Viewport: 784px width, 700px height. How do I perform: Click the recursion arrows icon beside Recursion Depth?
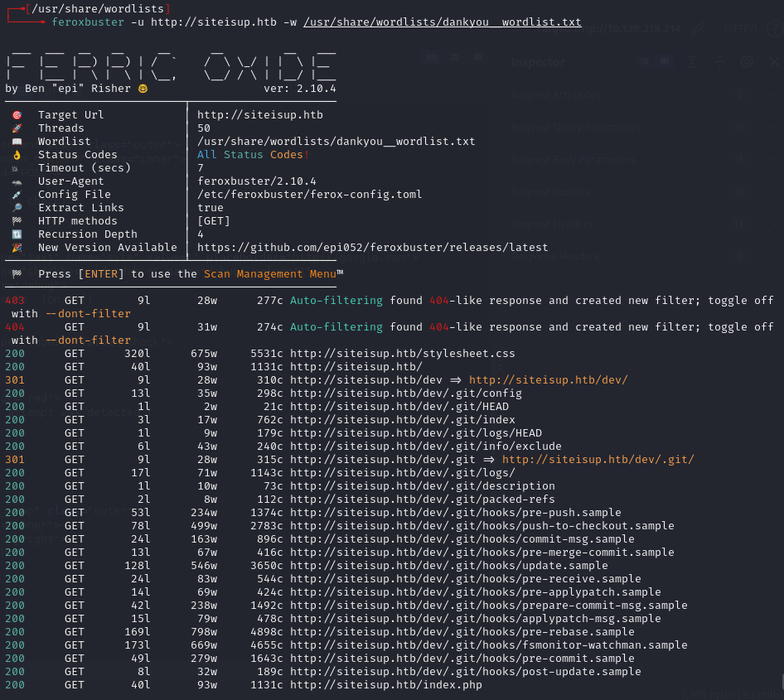tap(17, 234)
